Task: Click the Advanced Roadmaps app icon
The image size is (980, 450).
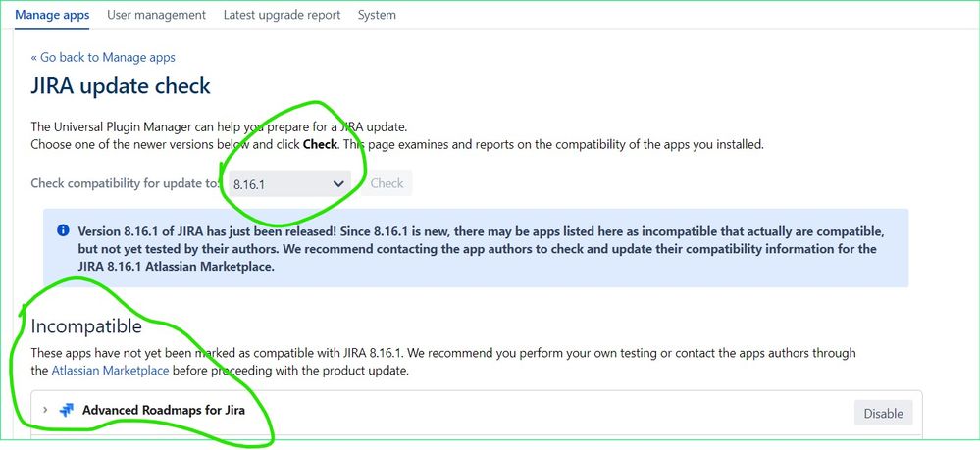Action: pyautogui.click(x=67, y=411)
